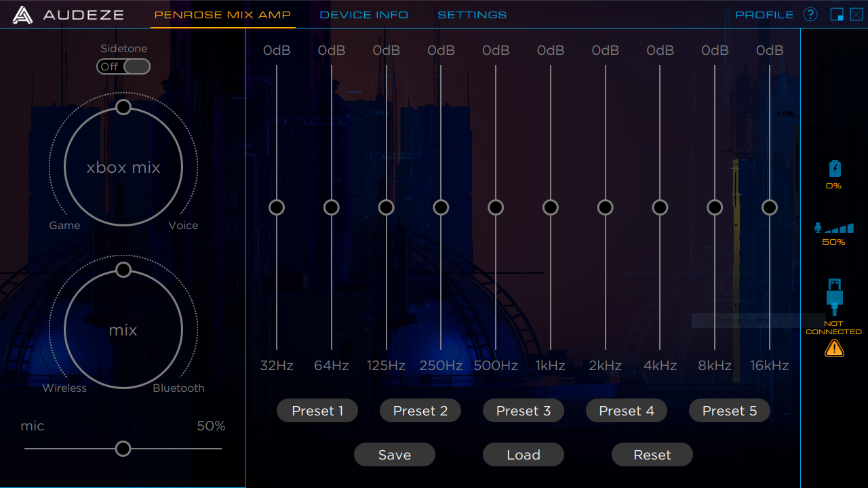Click the 0% battery reading
Screen dimensions: 868x488
coord(834,186)
